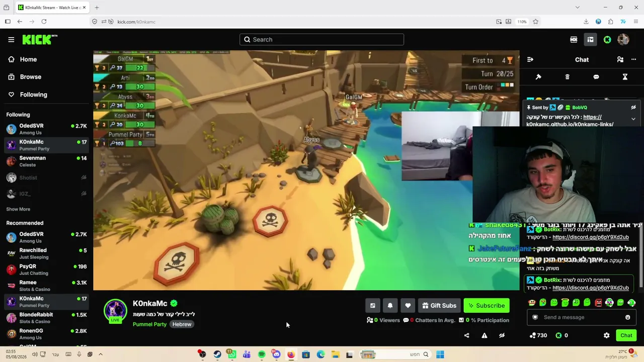
Task: Click the stream info card button
Action: click(372, 305)
